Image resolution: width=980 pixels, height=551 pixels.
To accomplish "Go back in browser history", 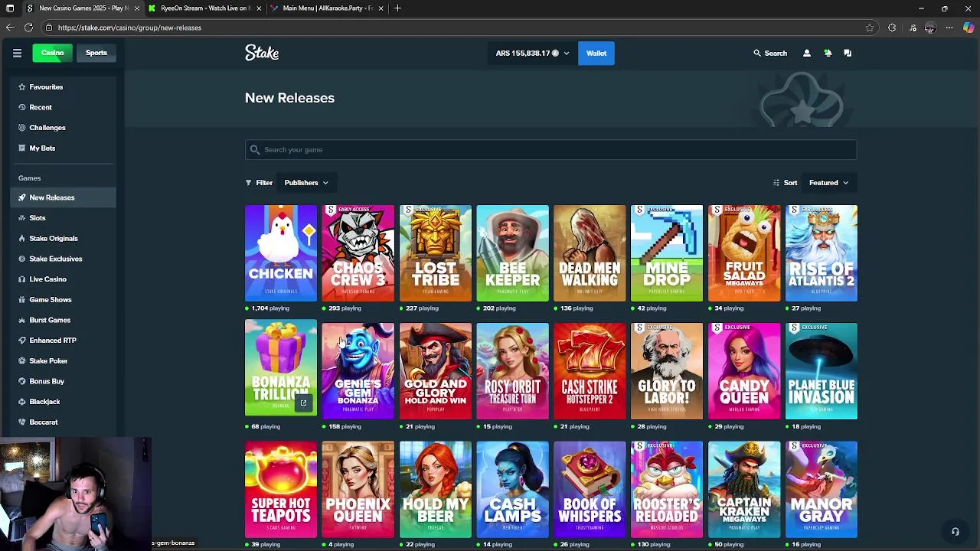I will click(9, 28).
